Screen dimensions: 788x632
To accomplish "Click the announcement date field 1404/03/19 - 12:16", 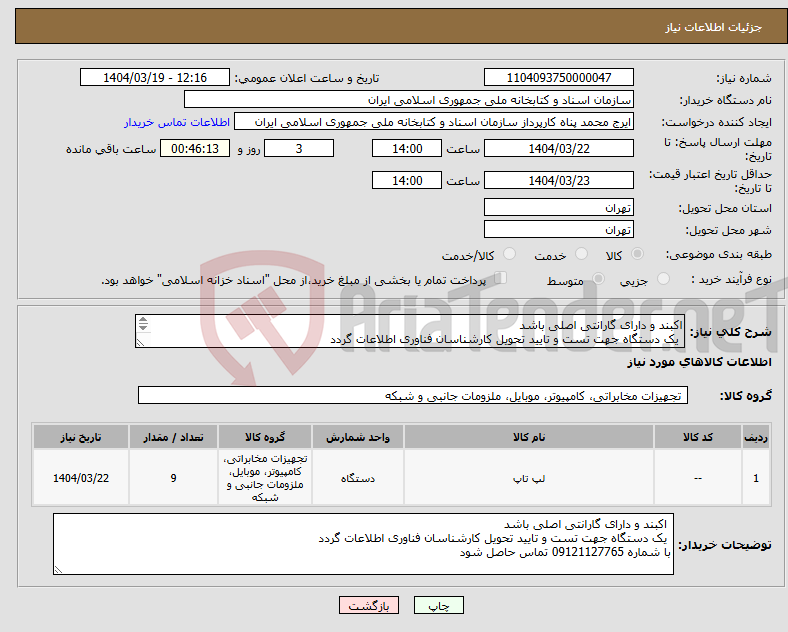I will tap(155, 77).
